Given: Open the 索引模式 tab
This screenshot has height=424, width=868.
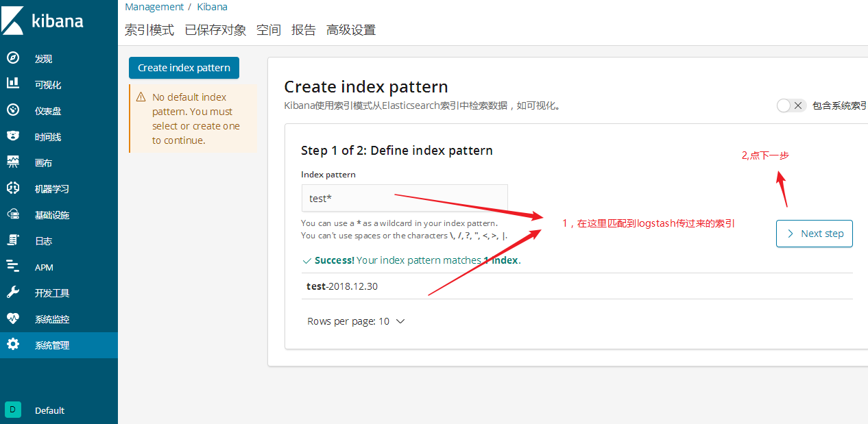Looking at the screenshot, I should click(x=149, y=30).
